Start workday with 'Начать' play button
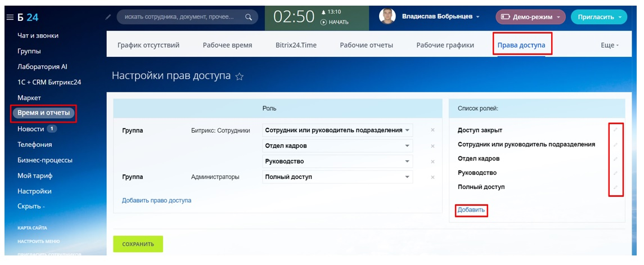The width and height of the screenshot is (644, 265). (x=334, y=22)
